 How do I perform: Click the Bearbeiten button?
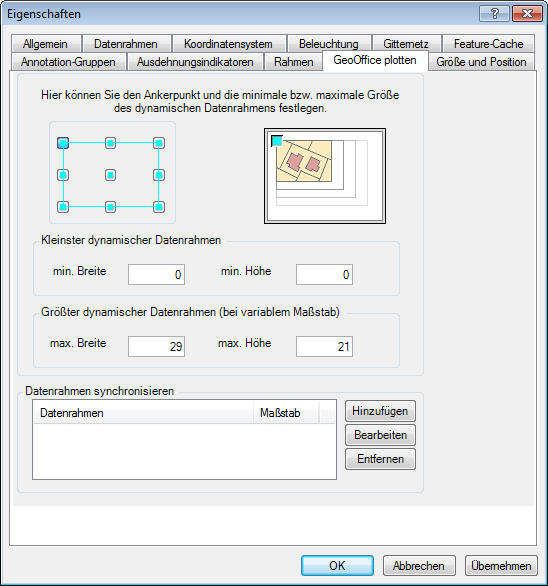point(380,435)
